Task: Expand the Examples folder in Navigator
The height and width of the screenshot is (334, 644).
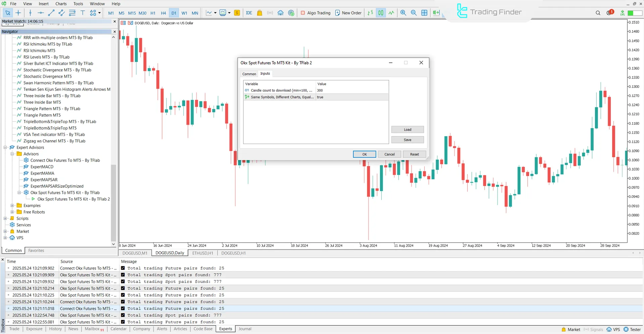Action: pos(12,205)
